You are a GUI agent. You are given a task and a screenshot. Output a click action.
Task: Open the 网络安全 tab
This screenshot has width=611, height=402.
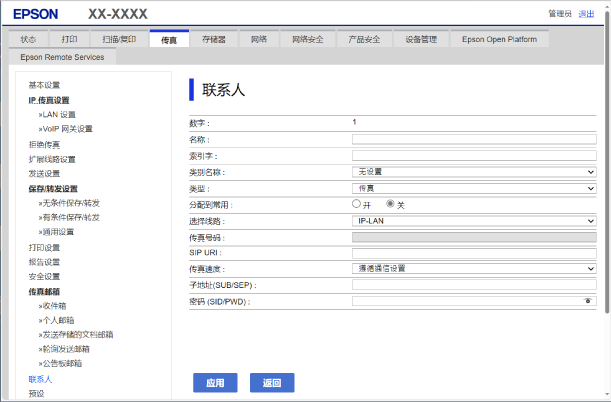(307, 39)
